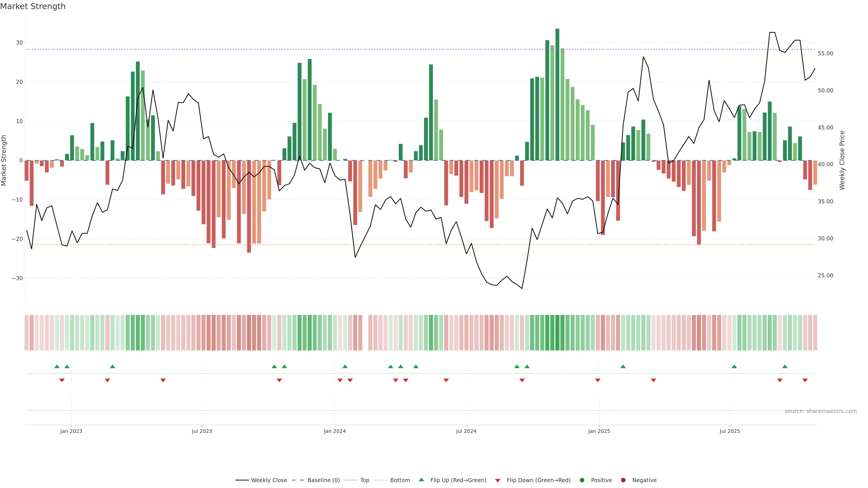Click the Market Strength chart title

click(x=33, y=6)
